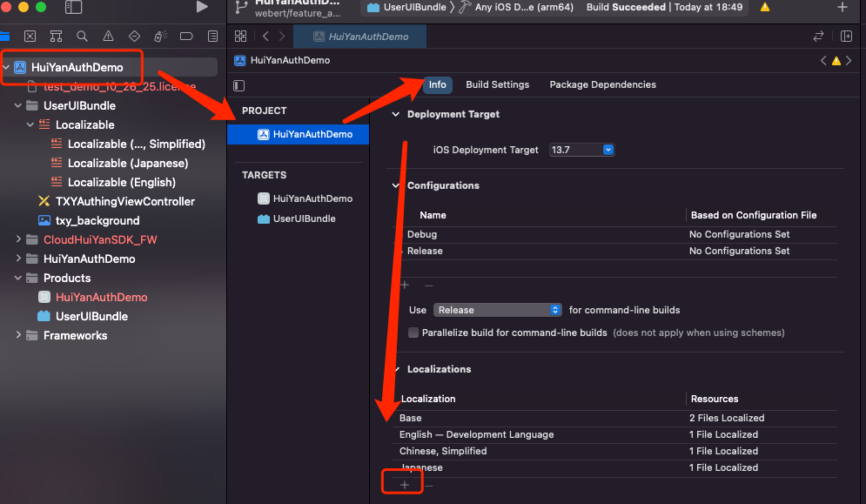The height and width of the screenshot is (504, 866).
Task: Collapse the Deployment Target section
Action: pos(395,114)
